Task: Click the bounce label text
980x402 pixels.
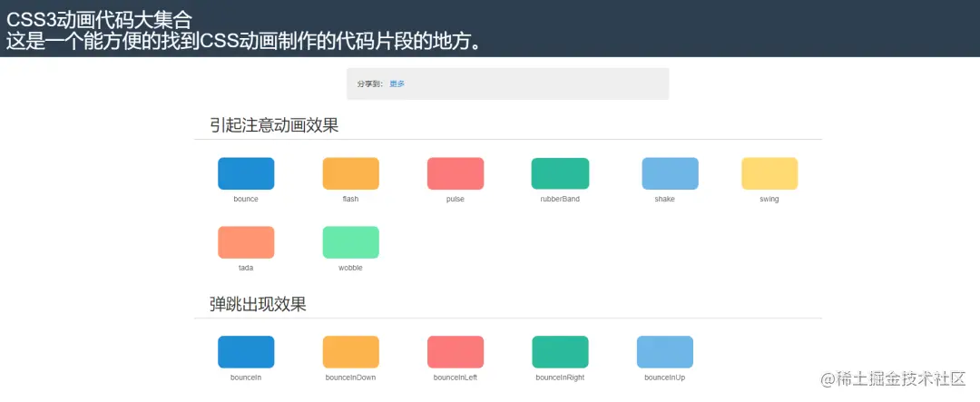Action: pyautogui.click(x=246, y=199)
